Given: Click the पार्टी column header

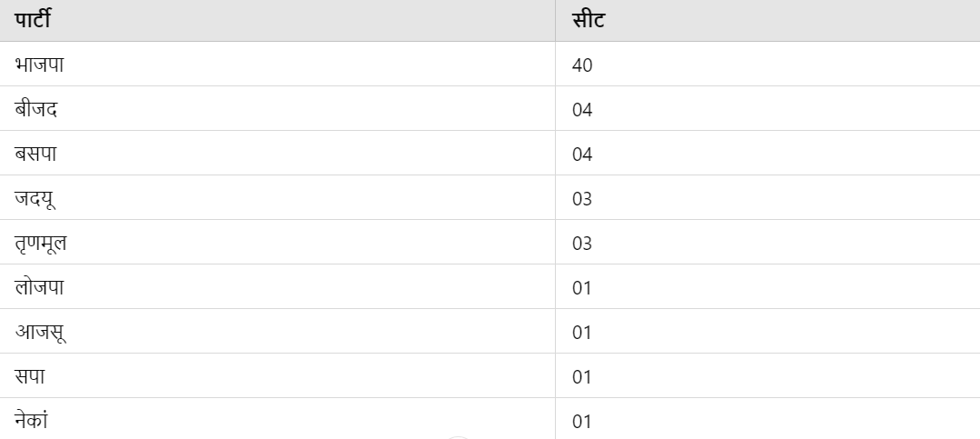Looking at the screenshot, I should pos(278,21).
